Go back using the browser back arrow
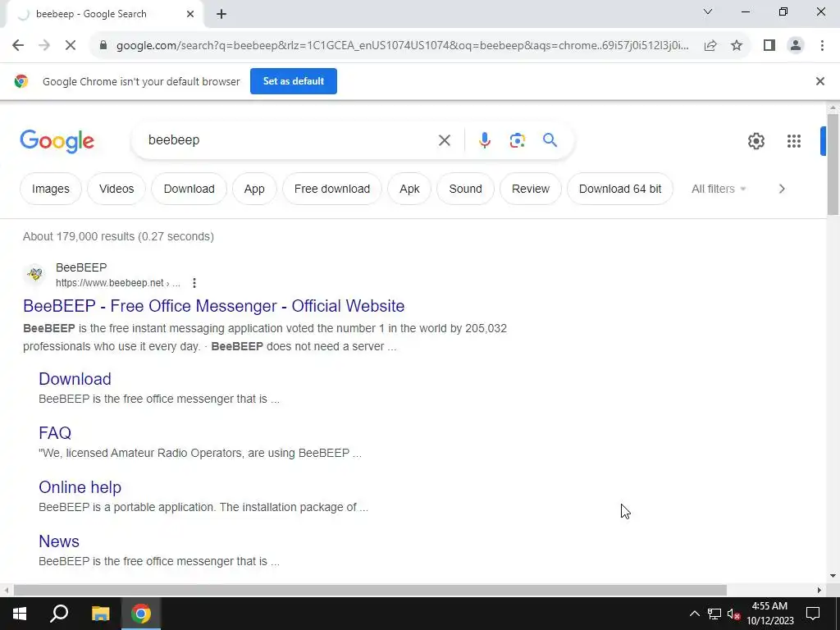This screenshot has width=840, height=630. 18,46
